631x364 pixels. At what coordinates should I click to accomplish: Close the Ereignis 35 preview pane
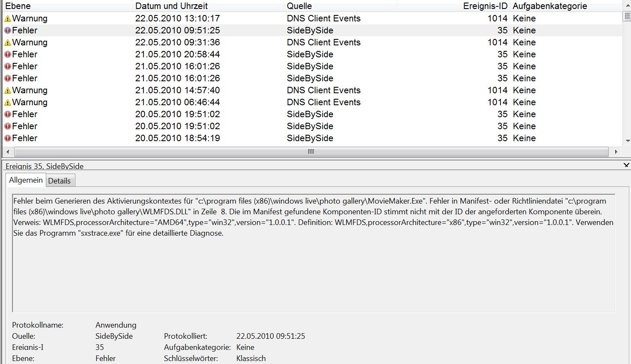[x=626, y=165]
